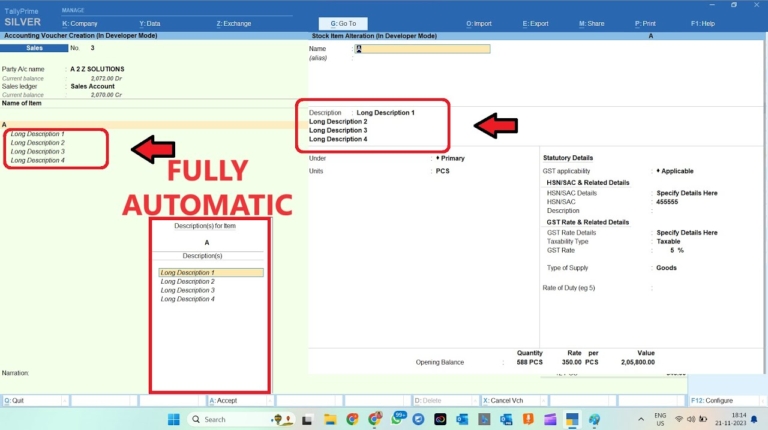Open the K: Company menu
Image resolution: width=768 pixels, height=430 pixels.
(x=80, y=23)
